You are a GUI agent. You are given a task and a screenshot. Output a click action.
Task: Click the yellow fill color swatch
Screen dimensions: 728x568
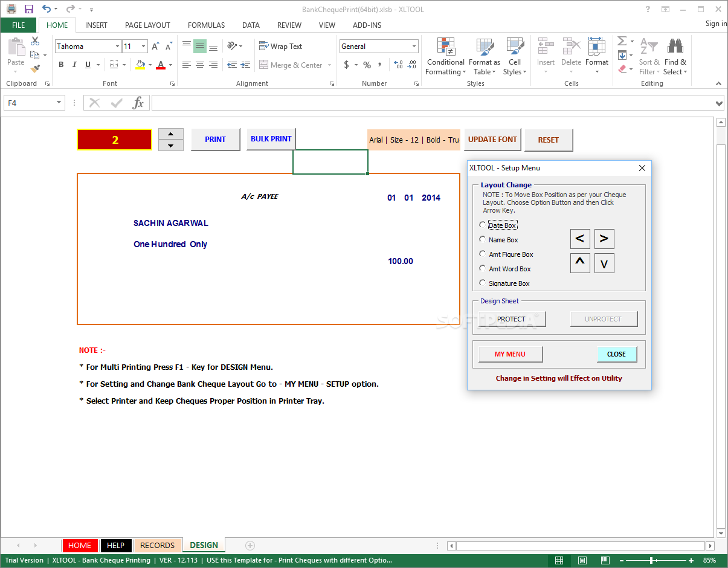[x=140, y=65]
